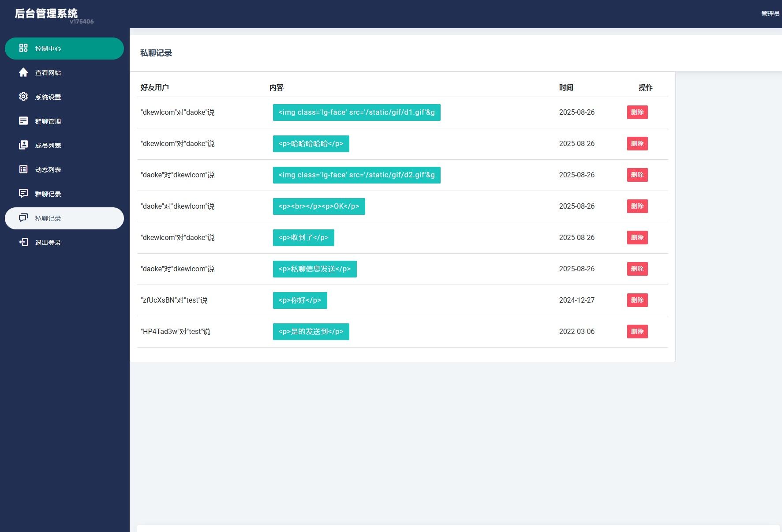Click the 群聊记录 chat bubble icon
Viewport: 782px width, 532px height.
pyautogui.click(x=23, y=194)
